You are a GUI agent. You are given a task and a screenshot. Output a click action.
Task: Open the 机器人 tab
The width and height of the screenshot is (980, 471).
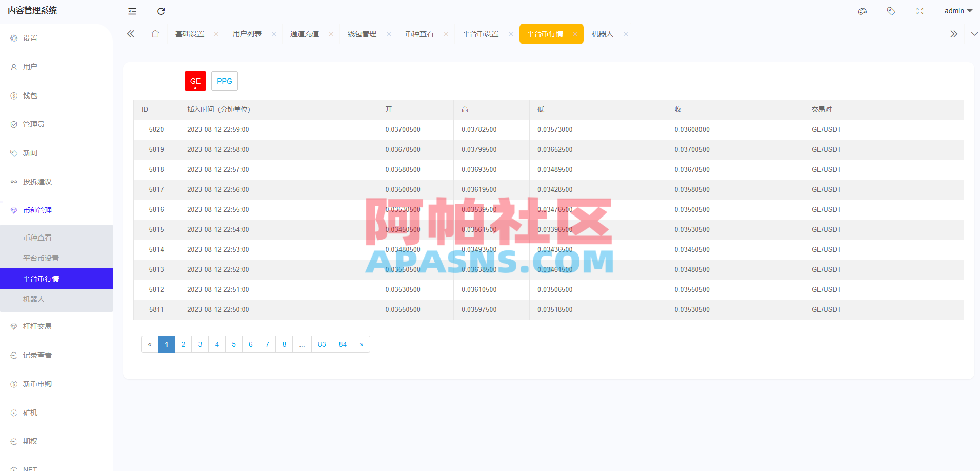602,33
